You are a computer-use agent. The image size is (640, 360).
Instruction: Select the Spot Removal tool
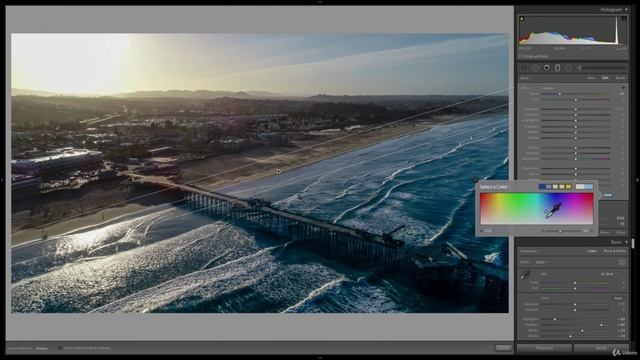[x=535, y=68]
